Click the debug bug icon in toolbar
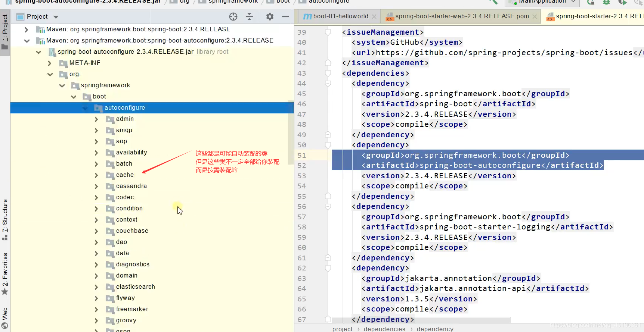644x332 pixels. tap(606, 2)
